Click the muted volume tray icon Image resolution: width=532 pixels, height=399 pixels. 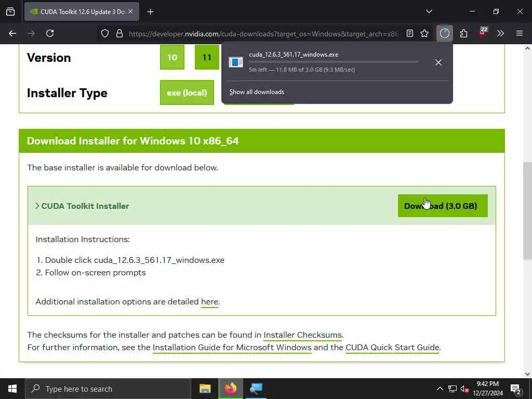tap(465, 389)
